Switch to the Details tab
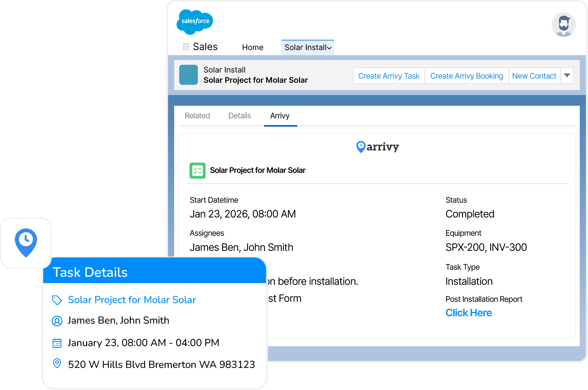The height and width of the screenshot is (390, 588). tap(239, 116)
